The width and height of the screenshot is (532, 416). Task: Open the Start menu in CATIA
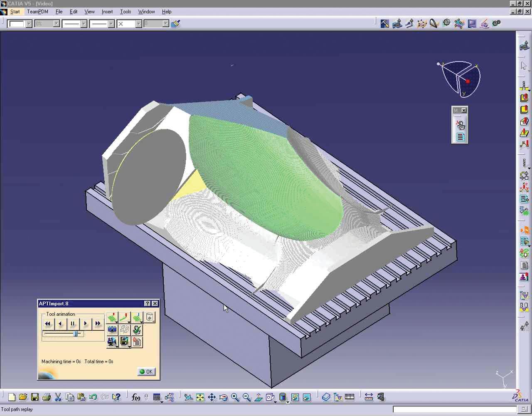15,12
